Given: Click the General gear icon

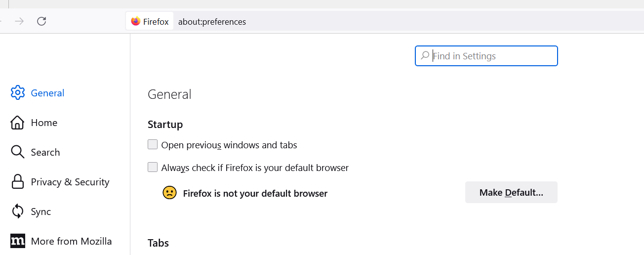Looking at the screenshot, I should tap(18, 93).
